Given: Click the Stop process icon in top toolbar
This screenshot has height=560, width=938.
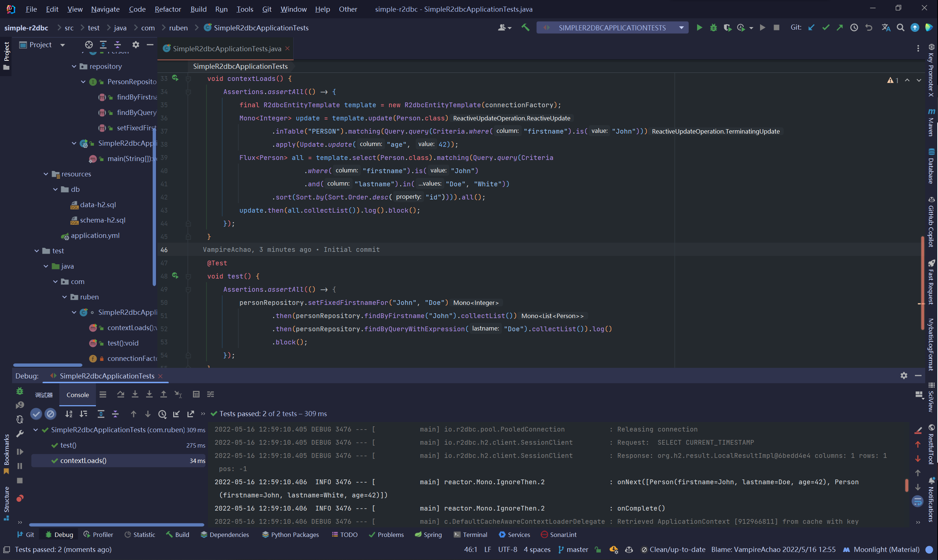Looking at the screenshot, I should (x=776, y=27).
